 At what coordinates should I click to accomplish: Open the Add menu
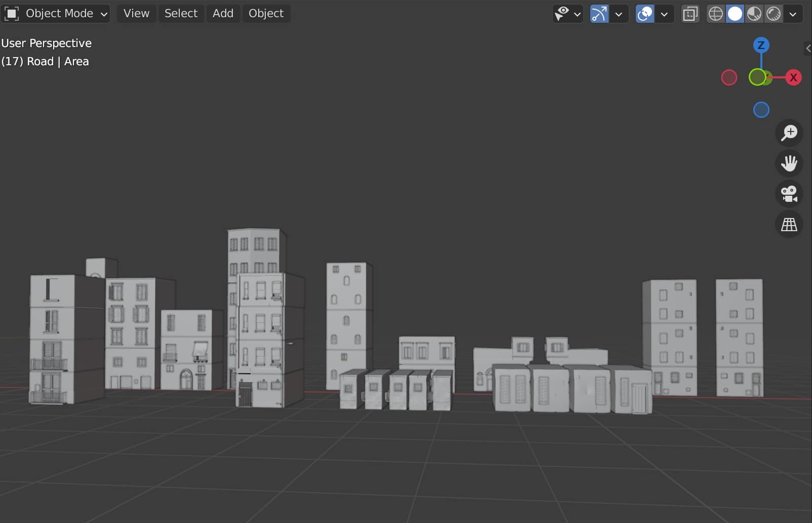[x=223, y=13]
